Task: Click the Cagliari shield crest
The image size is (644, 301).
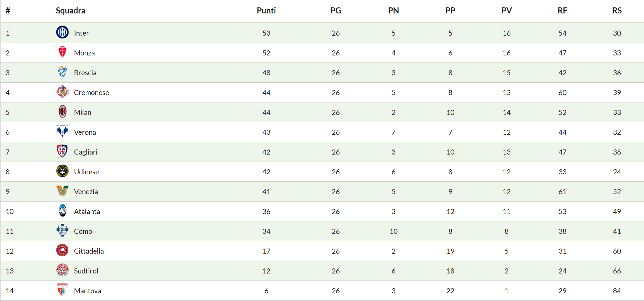Action: point(62,151)
